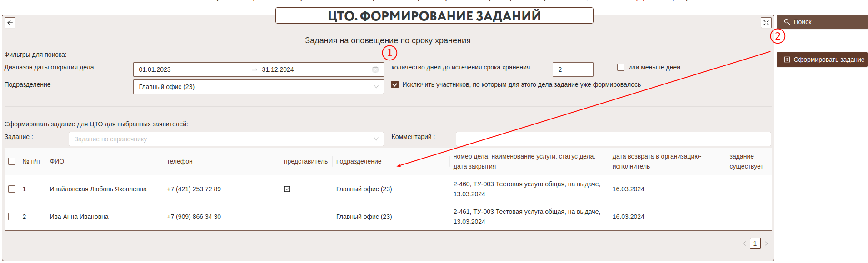Open the calendar icon in date range
868x263 pixels.
[x=375, y=69]
